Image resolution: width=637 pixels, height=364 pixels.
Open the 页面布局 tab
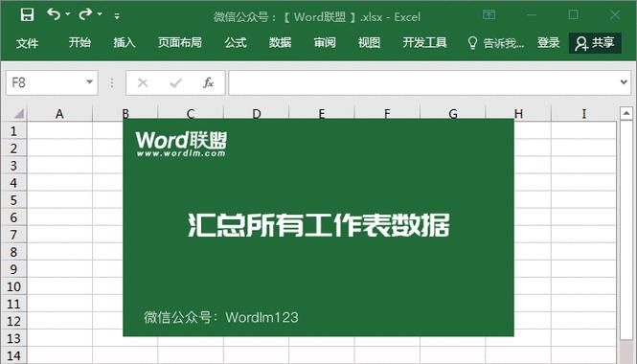(x=180, y=42)
